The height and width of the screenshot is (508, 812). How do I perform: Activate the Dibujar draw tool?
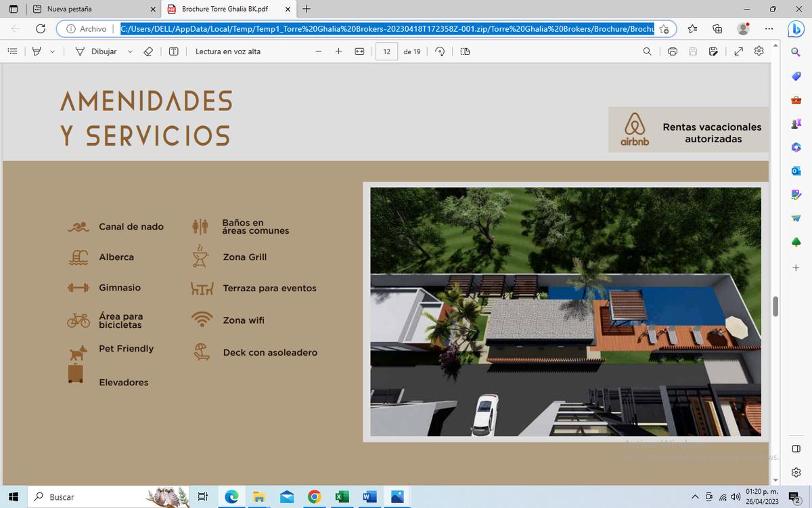tap(96, 51)
